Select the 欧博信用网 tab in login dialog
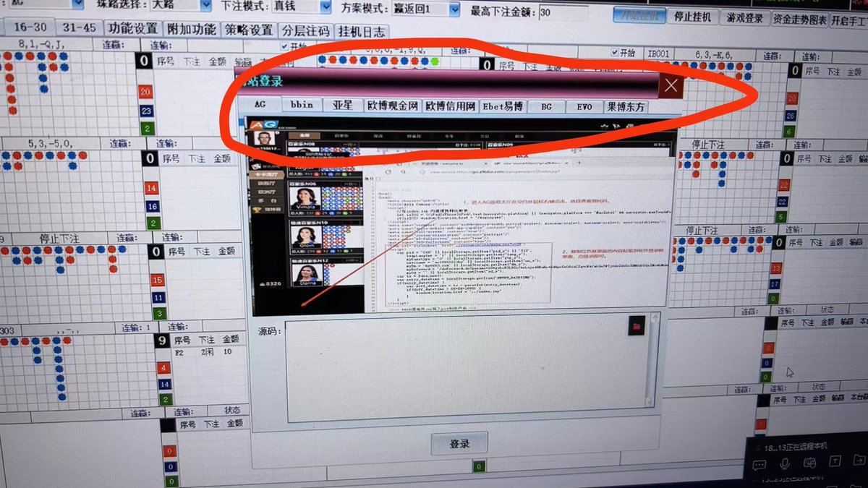868x488 pixels. pos(451,107)
